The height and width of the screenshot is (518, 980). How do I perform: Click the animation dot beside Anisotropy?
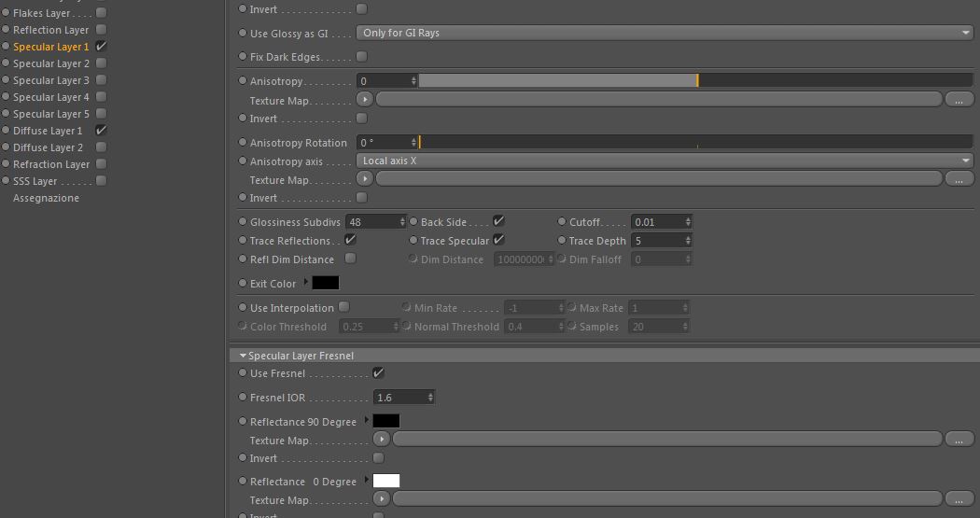pos(243,80)
